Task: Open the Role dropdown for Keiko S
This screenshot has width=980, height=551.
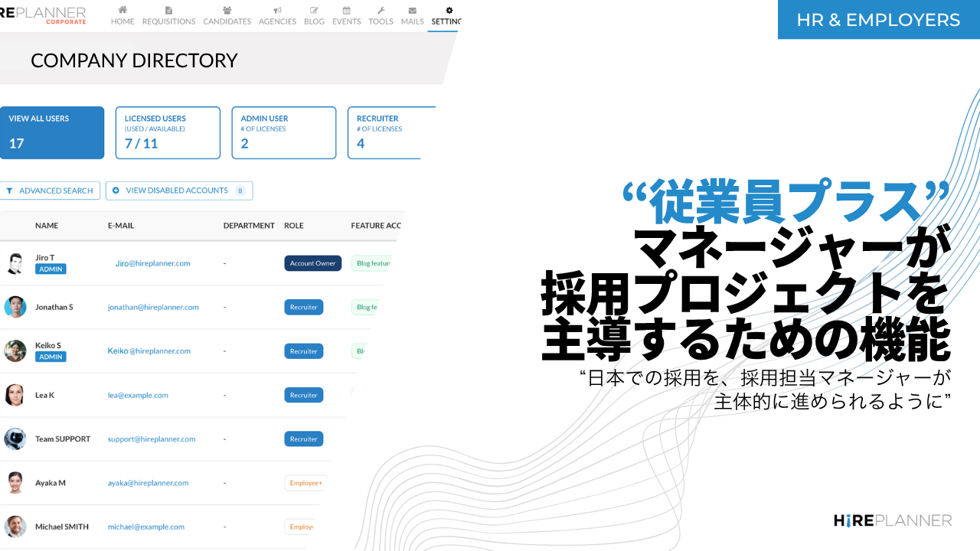Action: click(303, 350)
